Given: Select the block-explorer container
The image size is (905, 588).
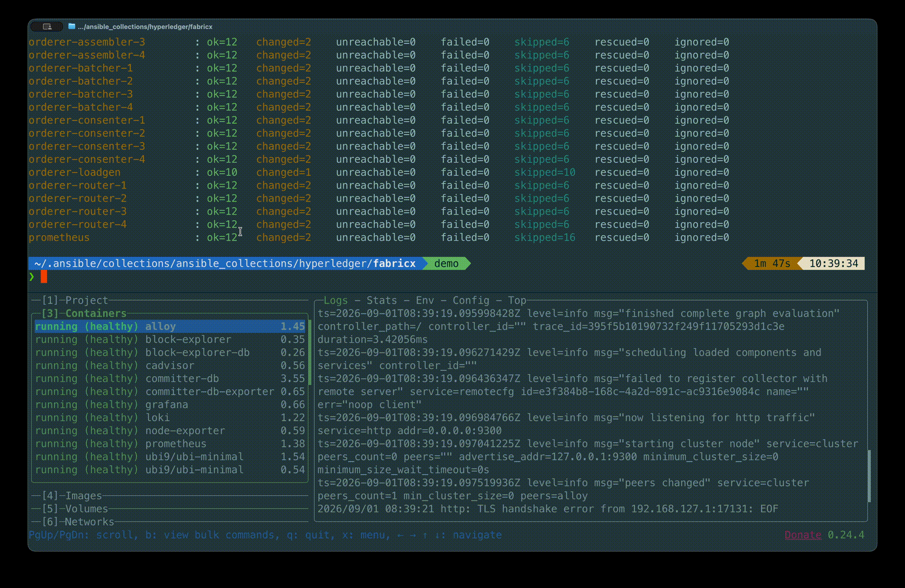Looking at the screenshot, I should tap(170, 339).
